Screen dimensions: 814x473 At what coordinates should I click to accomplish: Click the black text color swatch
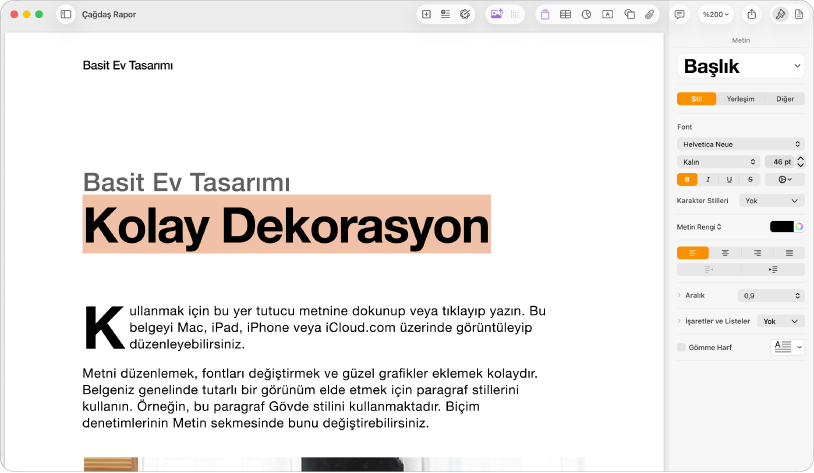tap(782, 226)
